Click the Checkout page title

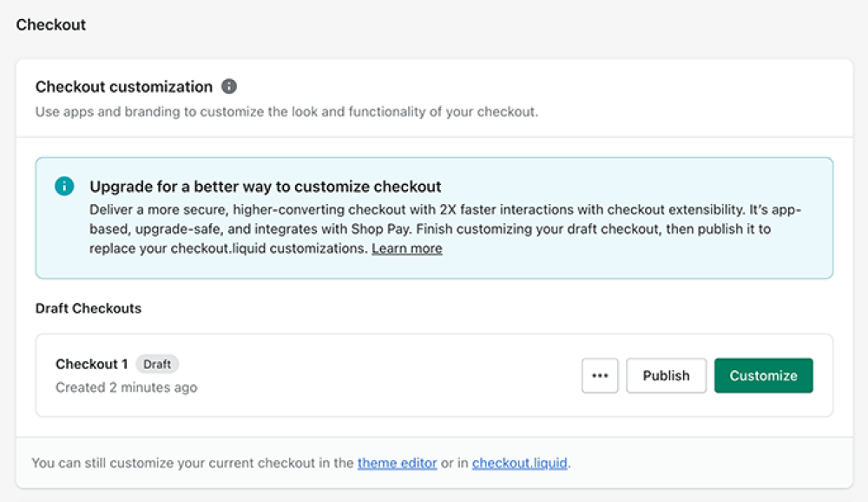(x=51, y=24)
